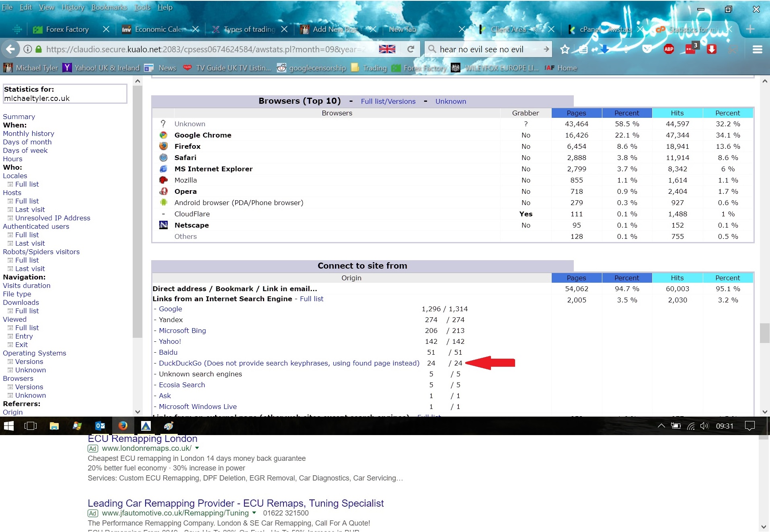Viewport: 770px width, 532px height.
Task: Open the Days of week sidebar link
Action: pos(25,150)
